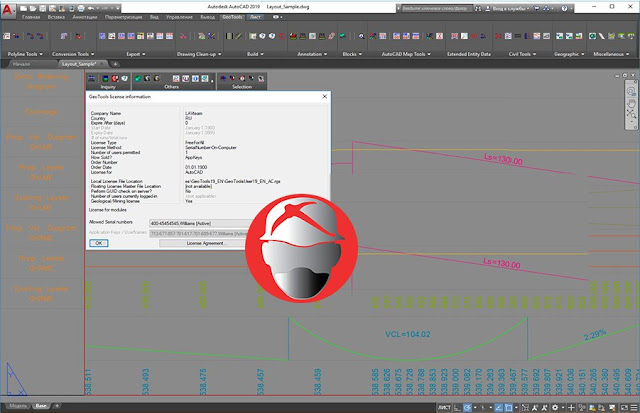Click OK in GeoTools license dialog
This screenshot has width=640, height=413.
[x=98, y=243]
